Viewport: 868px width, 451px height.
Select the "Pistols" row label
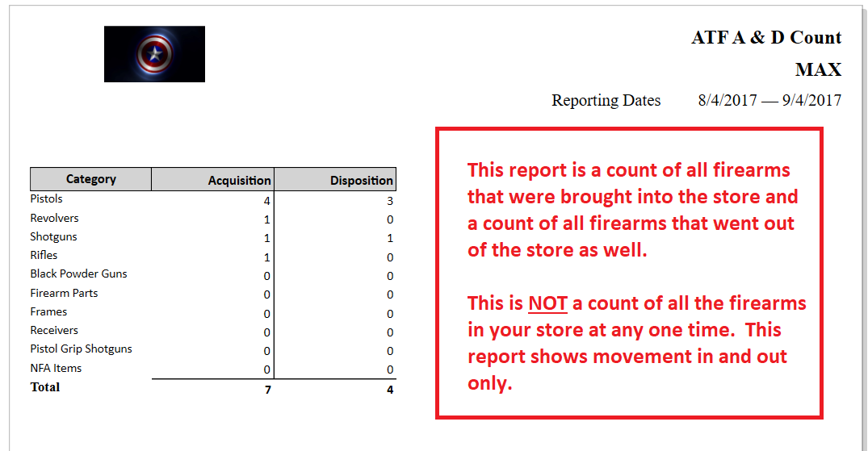point(47,198)
